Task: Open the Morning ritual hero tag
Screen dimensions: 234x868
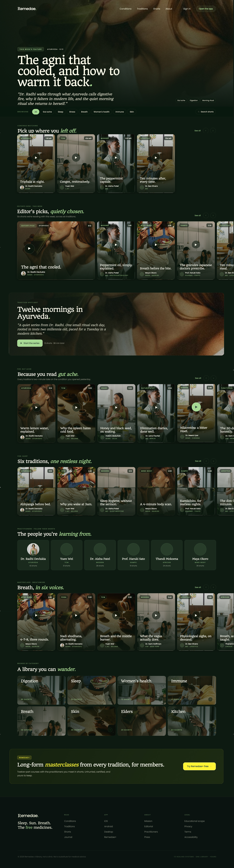Action: click(x=208, y=100)
